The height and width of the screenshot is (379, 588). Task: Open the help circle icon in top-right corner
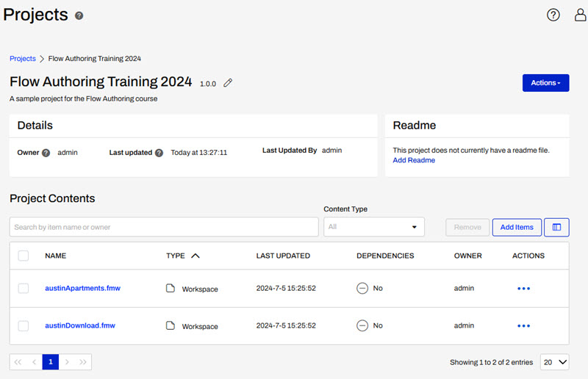click(x=553, y=15)
